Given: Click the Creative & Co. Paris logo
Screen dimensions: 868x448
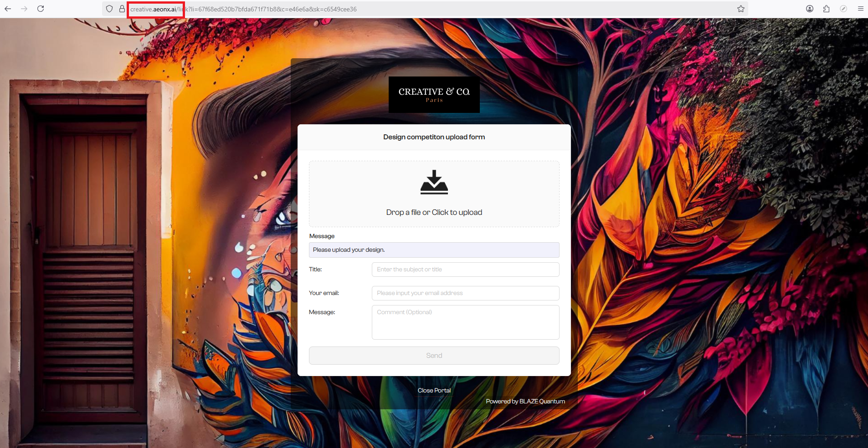Looking at the screenshot, I should point(434,95).
